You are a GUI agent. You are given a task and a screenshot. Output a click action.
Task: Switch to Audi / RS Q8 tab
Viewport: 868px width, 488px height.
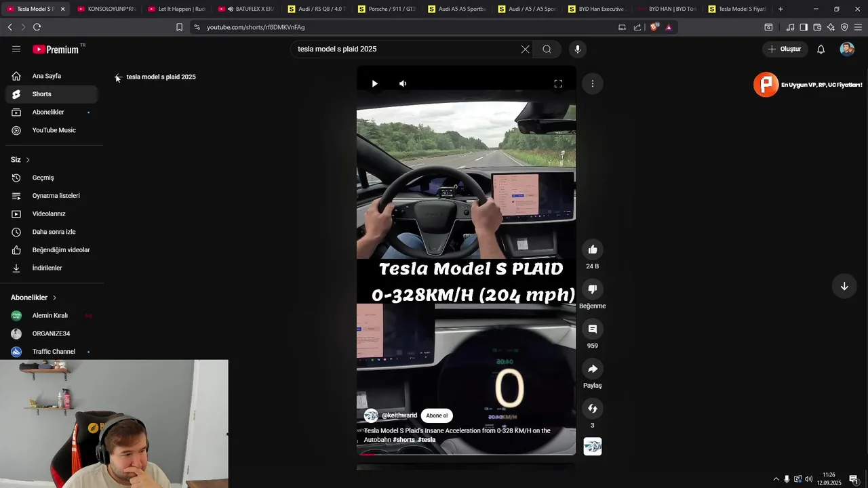[x=316, y=9]
